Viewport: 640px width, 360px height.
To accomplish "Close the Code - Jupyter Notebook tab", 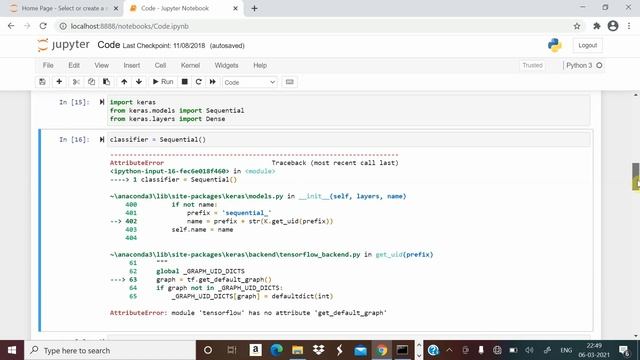I will point(236,8).
